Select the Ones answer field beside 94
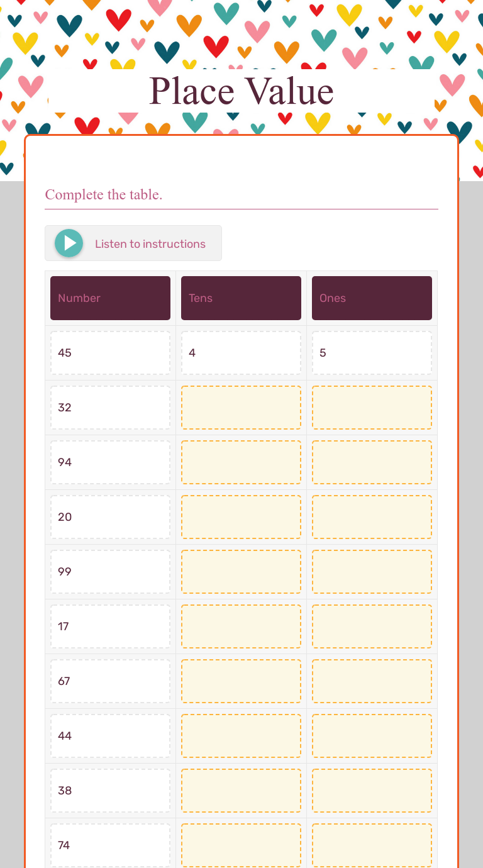This screenshot has width=483, height=868. point(372,462)
